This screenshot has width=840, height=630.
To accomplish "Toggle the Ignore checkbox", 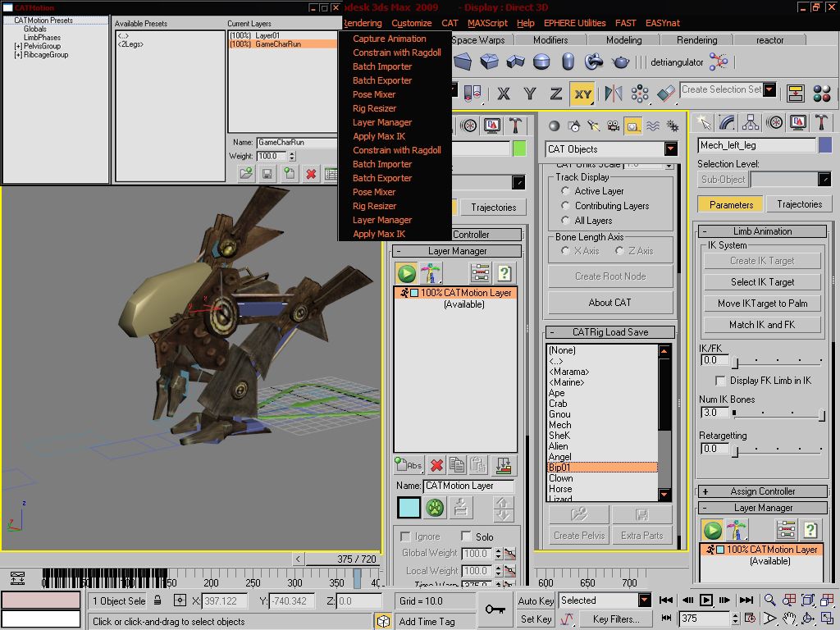I will click(x=405, y=536).
